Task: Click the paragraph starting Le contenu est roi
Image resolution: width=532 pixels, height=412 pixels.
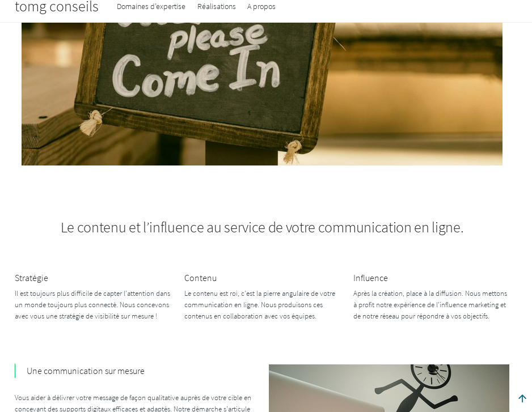Action: [x=260, y=305]
